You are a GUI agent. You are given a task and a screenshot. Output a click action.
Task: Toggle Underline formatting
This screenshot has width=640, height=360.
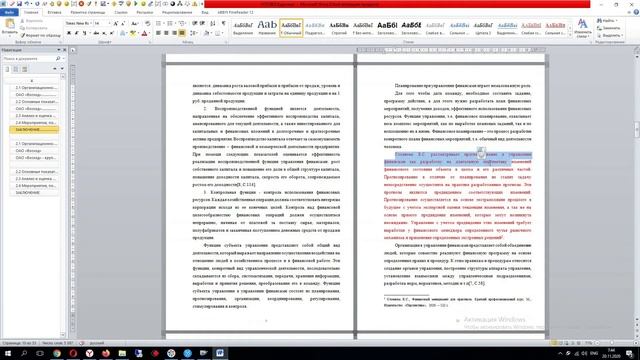84,33
